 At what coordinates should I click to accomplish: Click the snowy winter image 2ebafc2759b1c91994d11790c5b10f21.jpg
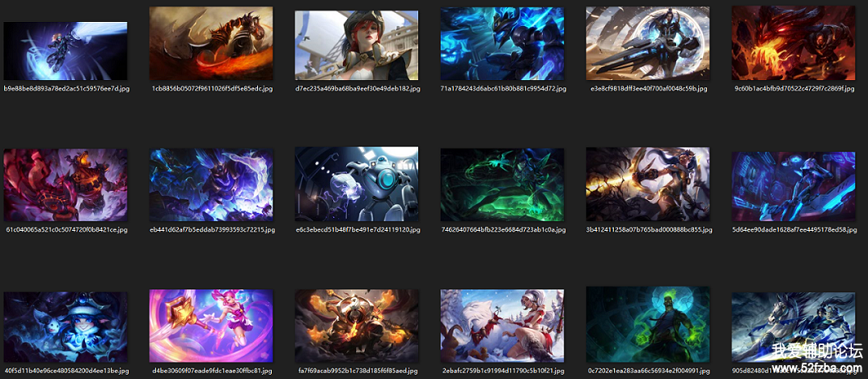(x=502, y=327)
